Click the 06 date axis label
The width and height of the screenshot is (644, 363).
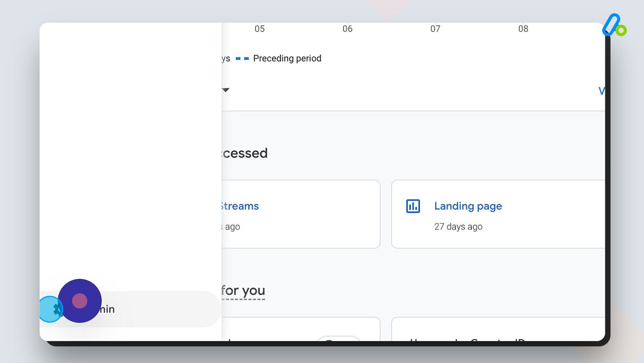(348, 29)
